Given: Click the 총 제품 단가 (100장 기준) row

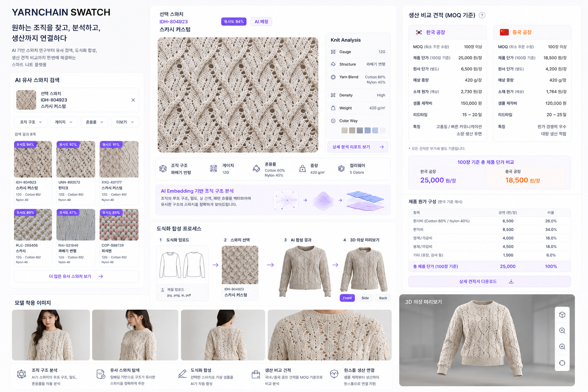Looking at the screenshot, I should coord(490,266).
